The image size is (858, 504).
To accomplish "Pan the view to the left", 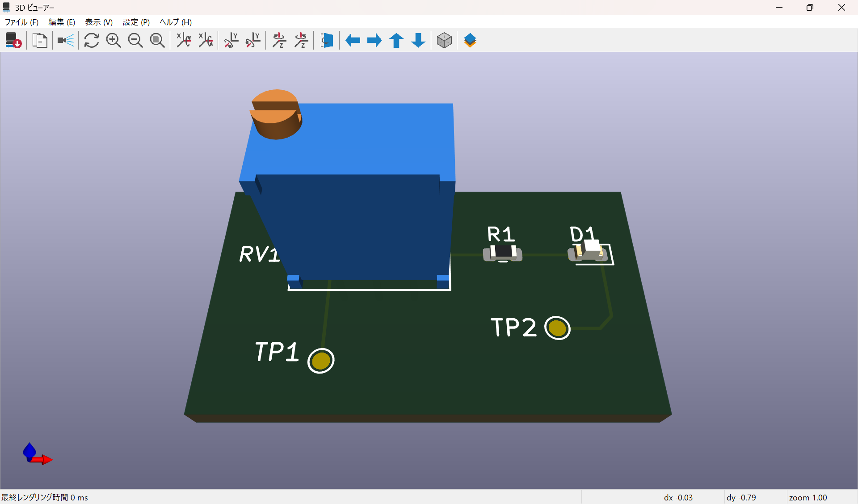I will [x=353, y=40].
